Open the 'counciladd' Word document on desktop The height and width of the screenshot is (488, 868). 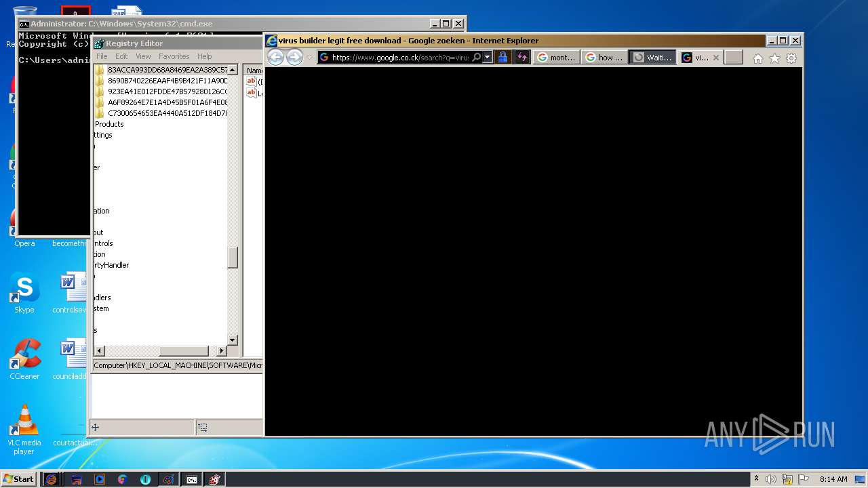pyautogui.click(x=69, y=360)
